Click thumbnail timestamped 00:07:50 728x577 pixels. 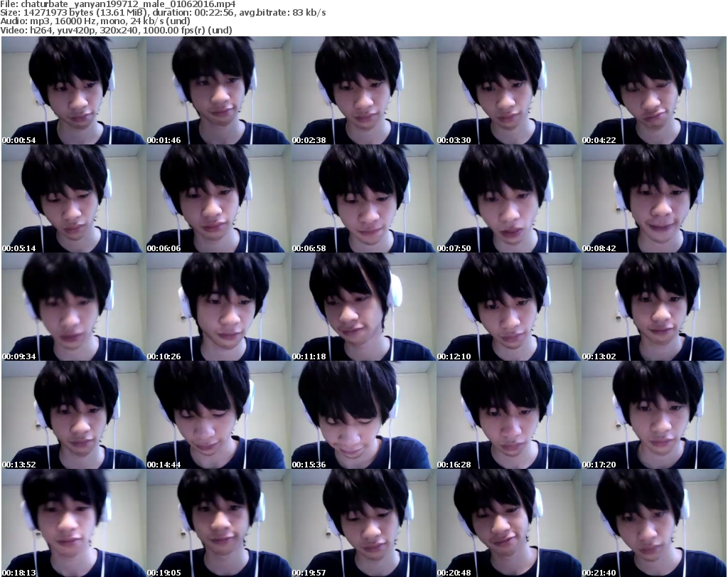[x=508, y=198]
